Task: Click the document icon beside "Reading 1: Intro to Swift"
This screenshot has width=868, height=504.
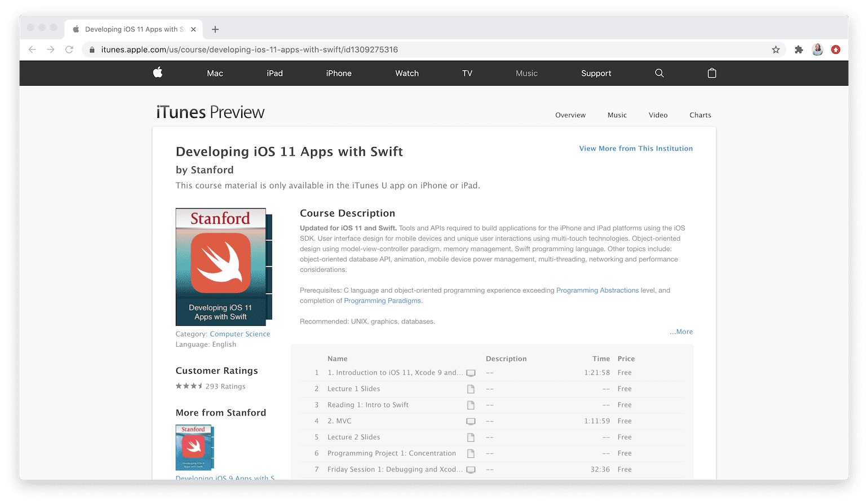Action: [x=471, y=405]
